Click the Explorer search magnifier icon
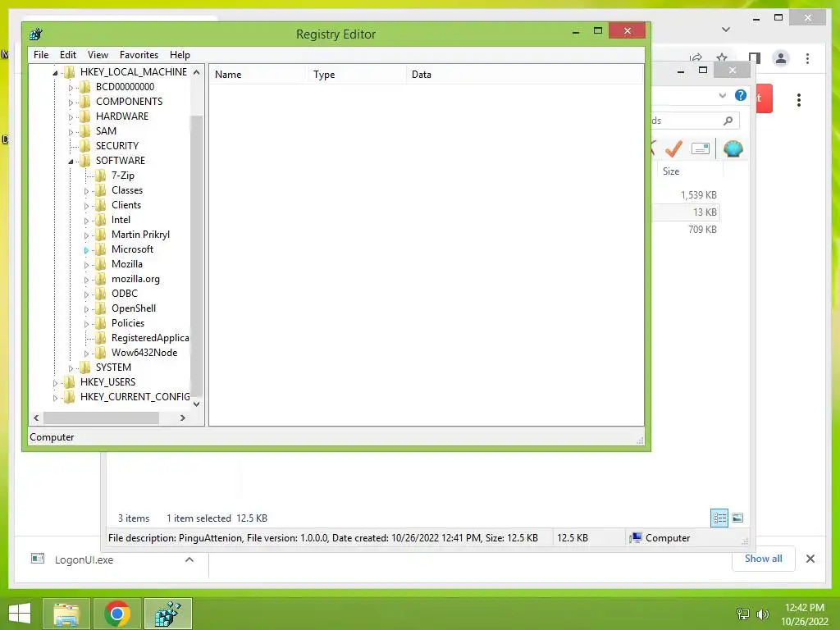 [x=728, y=121]
